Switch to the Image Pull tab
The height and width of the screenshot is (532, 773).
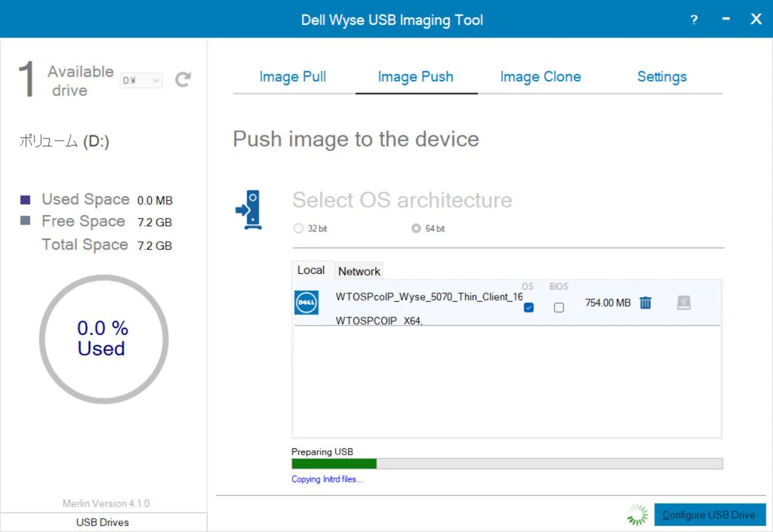[x=293, y=77]
